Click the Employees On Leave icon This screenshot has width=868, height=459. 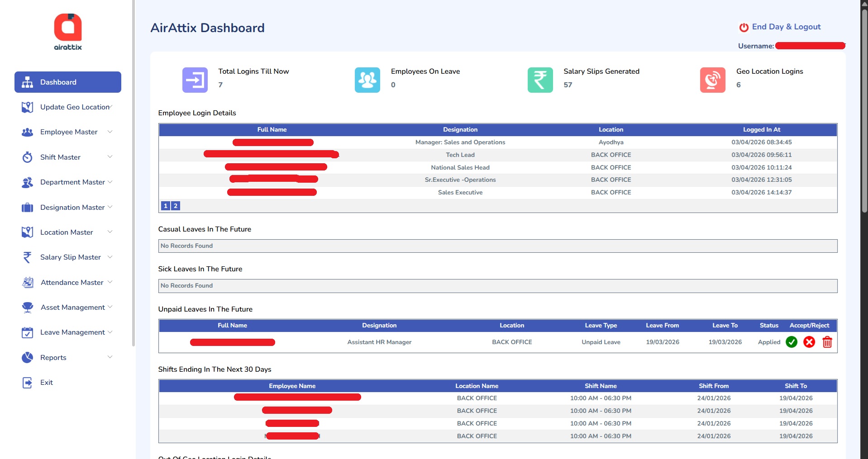[x=367, y=80]
